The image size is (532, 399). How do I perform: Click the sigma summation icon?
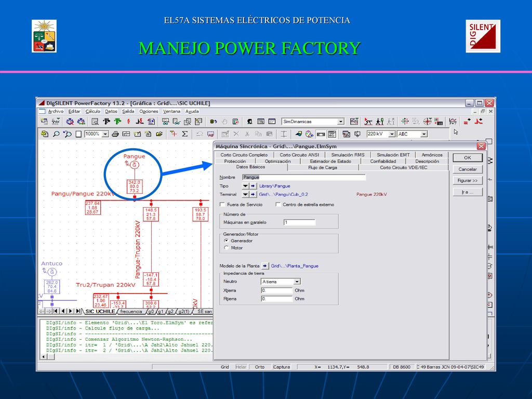[185, 134]
